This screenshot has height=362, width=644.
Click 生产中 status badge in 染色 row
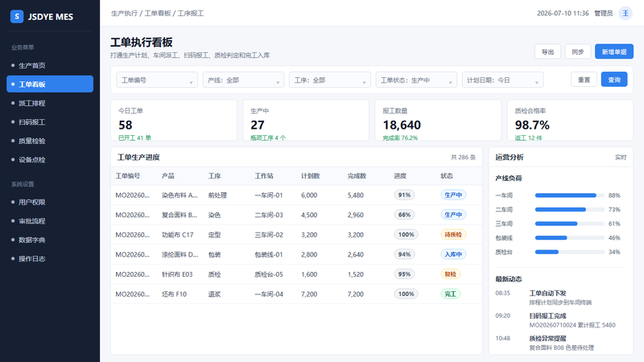(453, 215)
